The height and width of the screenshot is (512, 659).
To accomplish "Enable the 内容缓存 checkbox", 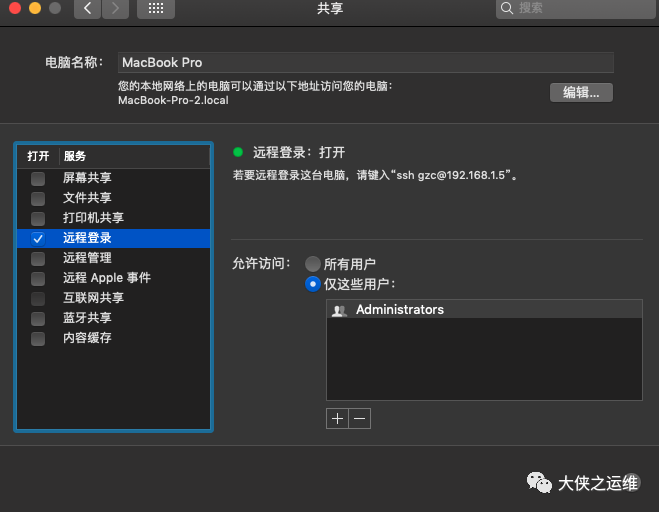I will click(38, 338).
